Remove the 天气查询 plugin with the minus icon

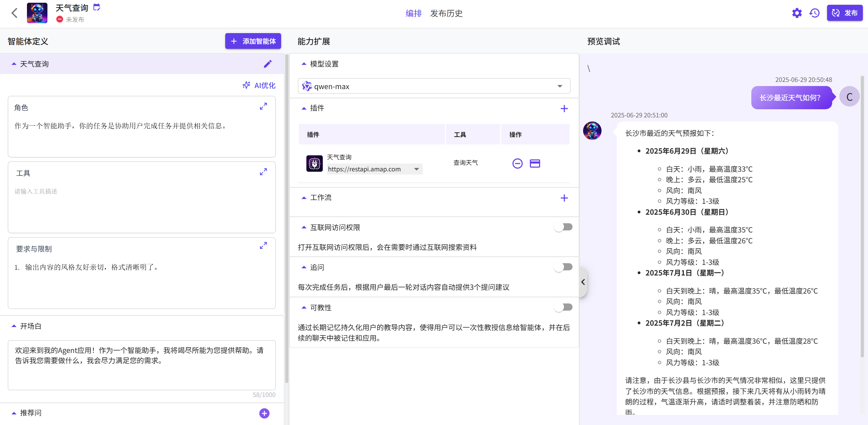coord(517,164)
